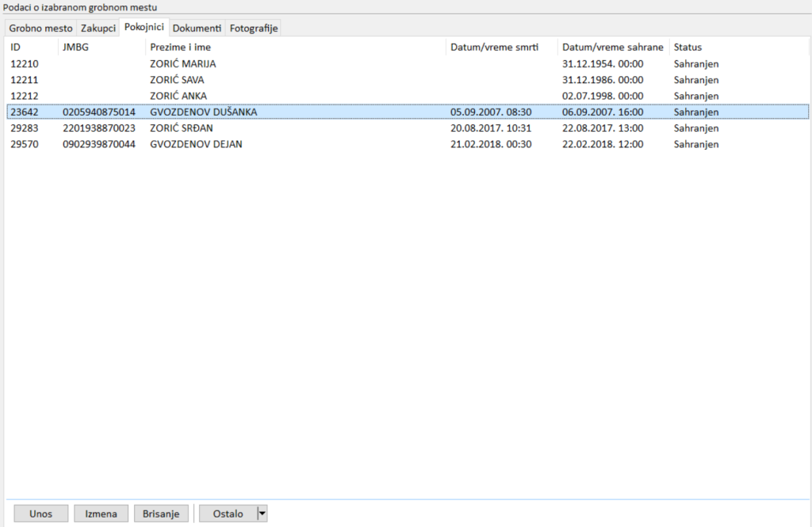The width and height of the screenshot is (812, 527).
Task: Click the Ostalo button
Action: coord(228,514)
